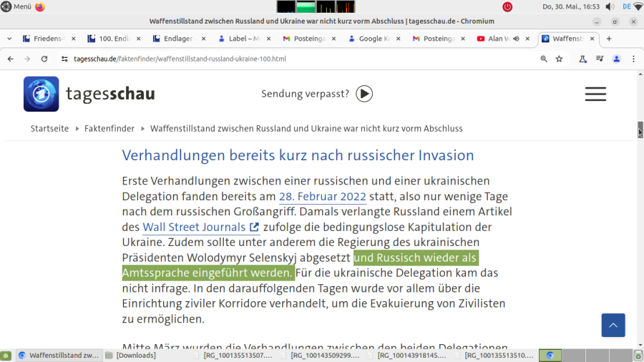The image size is (644, 362).
Task: Open the zoom magnifier icon in address bar
Action: (544, 59)
